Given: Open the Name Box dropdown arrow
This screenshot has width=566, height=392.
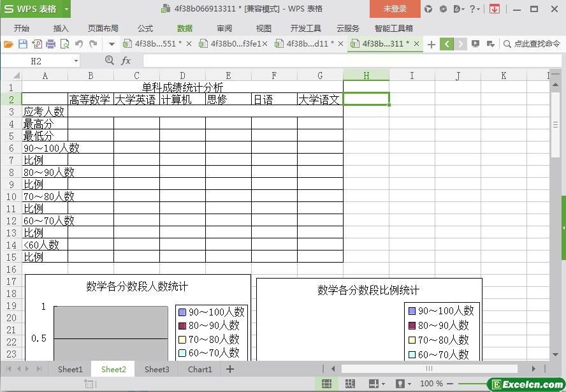Looking at the screenshot, I should click(x=76, y=61).
